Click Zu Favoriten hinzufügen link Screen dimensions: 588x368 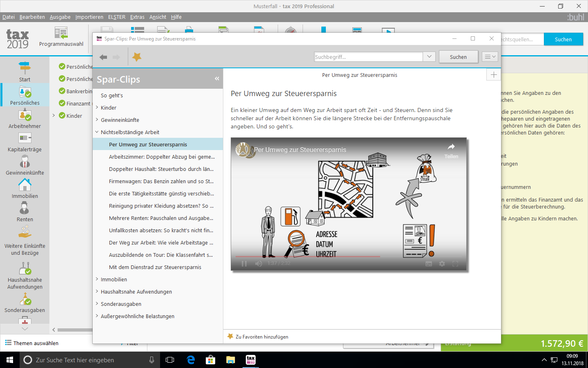[262, 337]
